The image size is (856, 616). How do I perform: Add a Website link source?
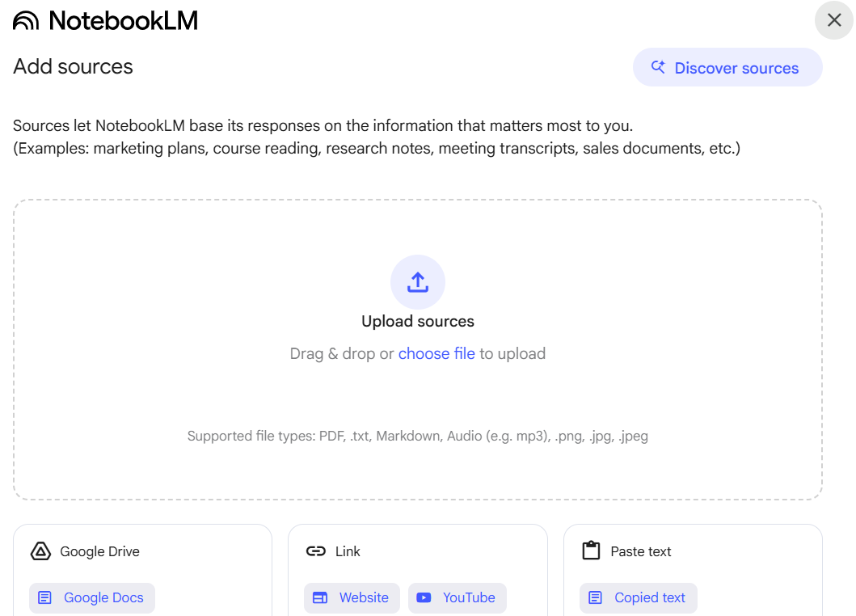352,597
